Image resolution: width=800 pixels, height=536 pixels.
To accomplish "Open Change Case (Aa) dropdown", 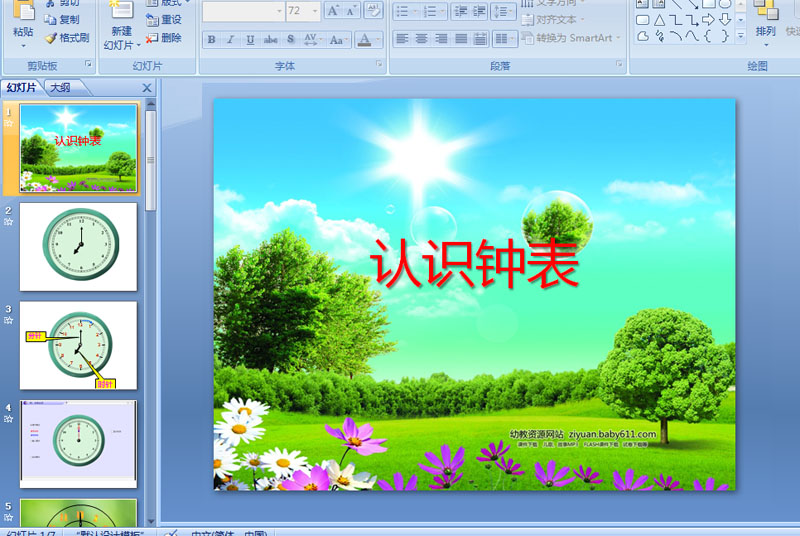I will (x=339, y=39).
